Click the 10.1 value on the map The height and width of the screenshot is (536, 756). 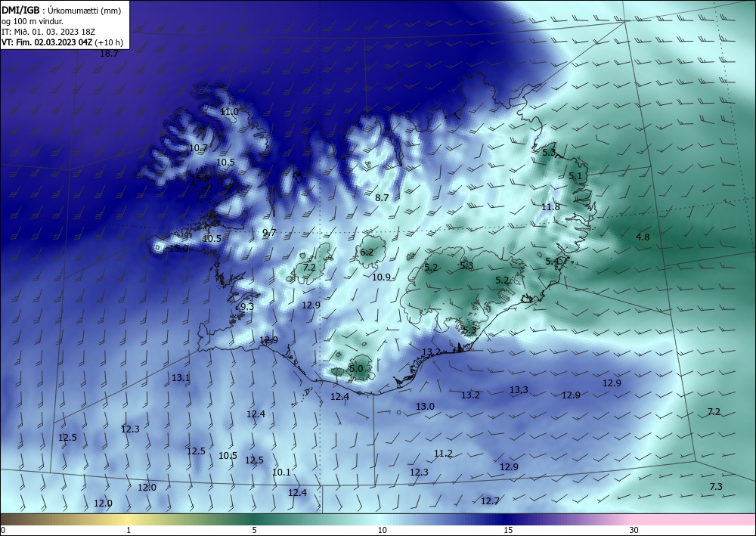pos(281,472)
